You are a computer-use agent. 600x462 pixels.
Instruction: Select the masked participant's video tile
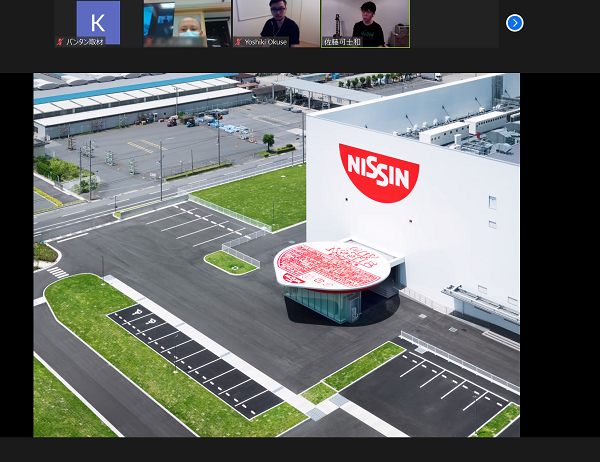click(x=187, y=20)
